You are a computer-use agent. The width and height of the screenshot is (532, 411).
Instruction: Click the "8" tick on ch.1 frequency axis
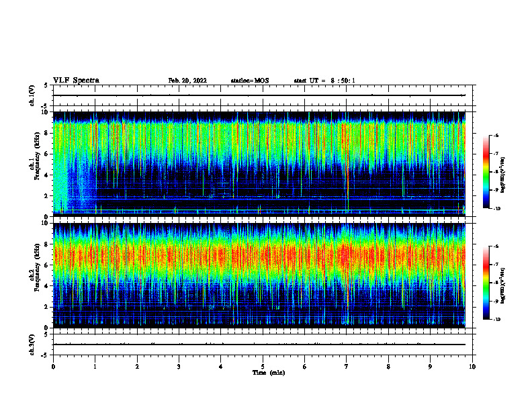[47, 133]
